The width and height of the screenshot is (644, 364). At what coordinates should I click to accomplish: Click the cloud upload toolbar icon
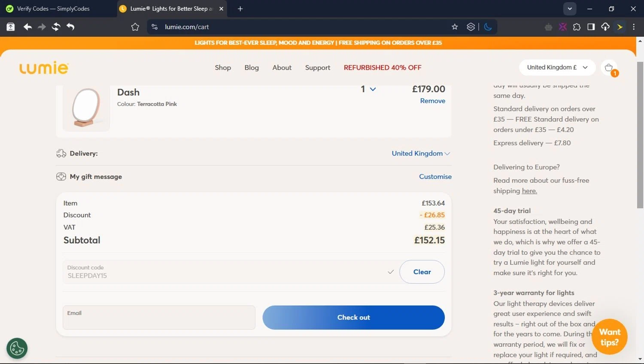605,27
